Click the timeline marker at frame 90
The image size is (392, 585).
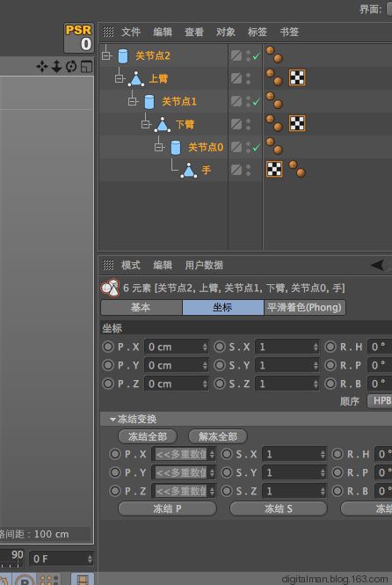[18, 555]
